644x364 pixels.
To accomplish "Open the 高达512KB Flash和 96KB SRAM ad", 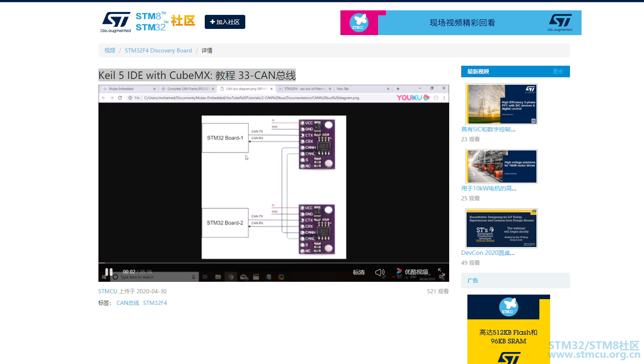I will pyautogui.click(x=509, y=329).
